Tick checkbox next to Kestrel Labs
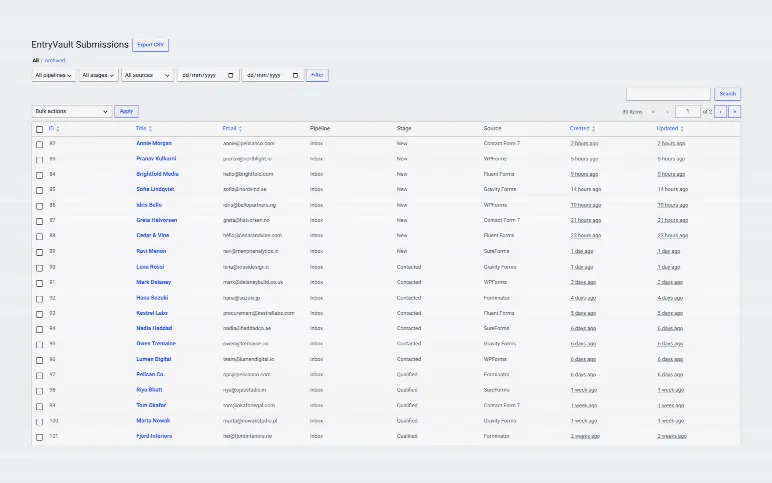 click(x=39, y=314)
